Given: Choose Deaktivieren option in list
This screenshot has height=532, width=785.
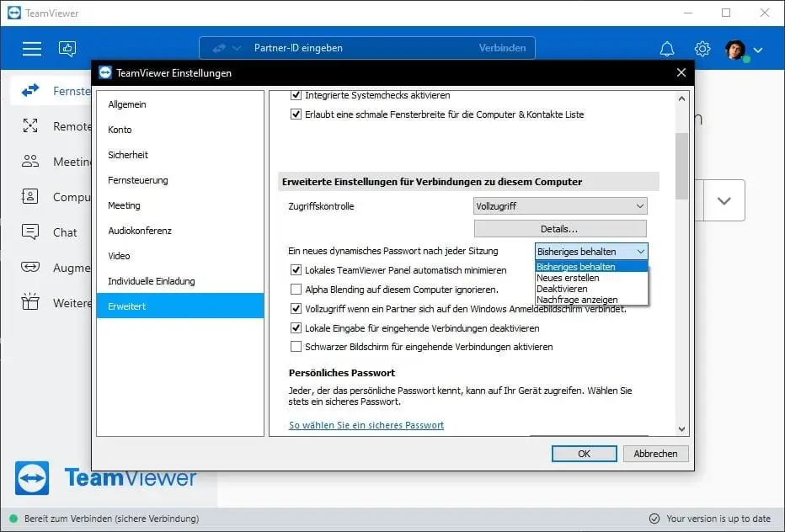Looking at the screenshot, I should [591, 289].
